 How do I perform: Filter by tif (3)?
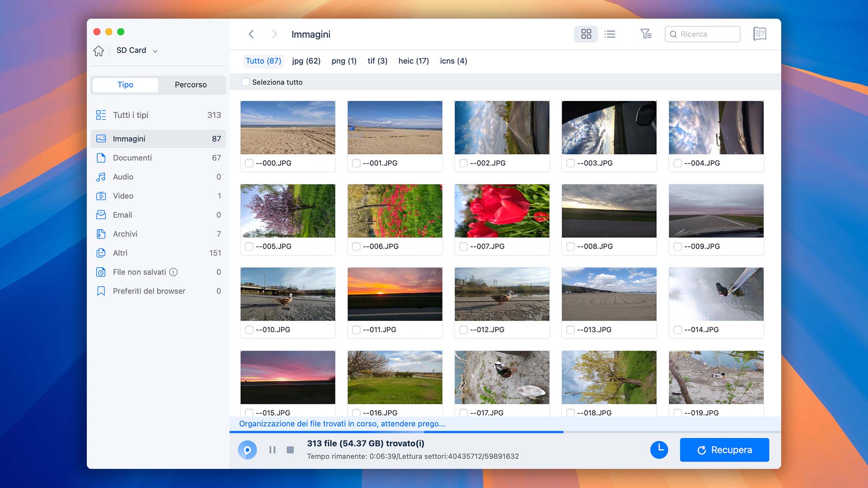[378, 61]
